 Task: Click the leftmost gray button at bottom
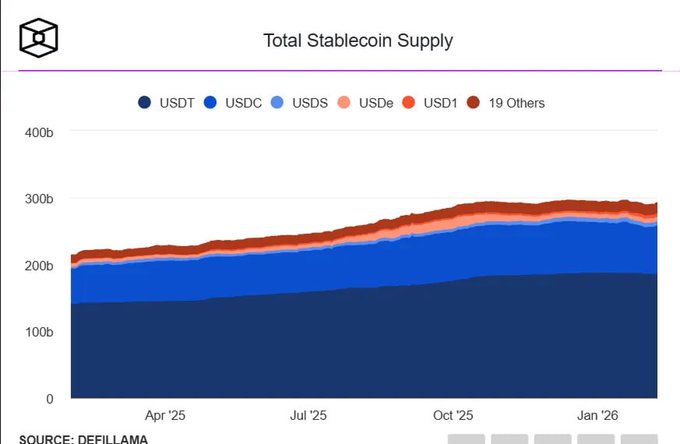coord(466,438)
